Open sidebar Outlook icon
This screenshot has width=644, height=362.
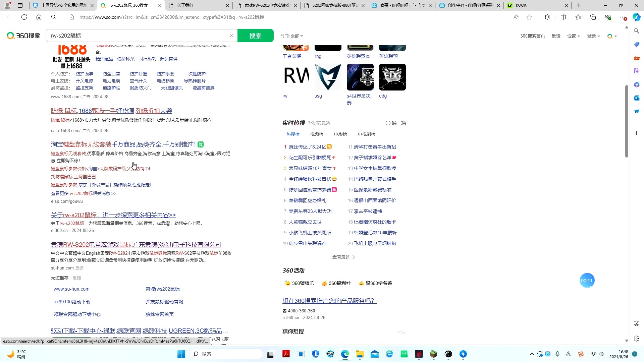point(637,98)
